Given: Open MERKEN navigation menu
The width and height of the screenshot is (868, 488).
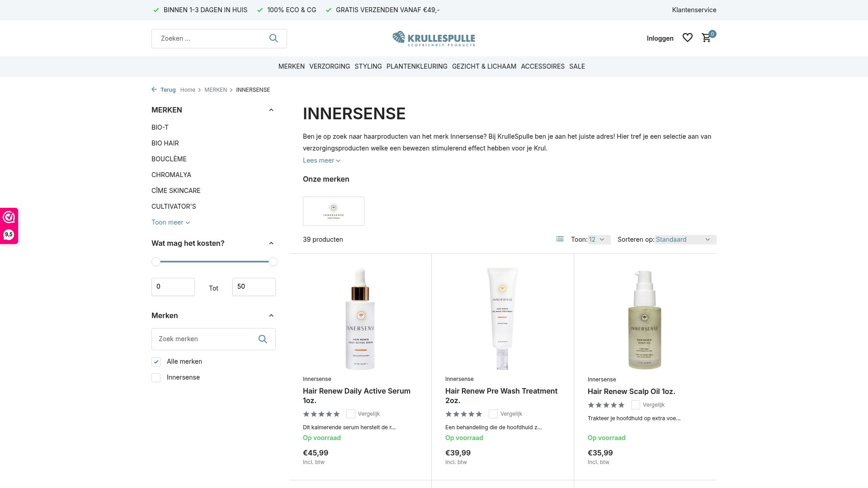Looking at the screenshot, I should tap(292, 66).
